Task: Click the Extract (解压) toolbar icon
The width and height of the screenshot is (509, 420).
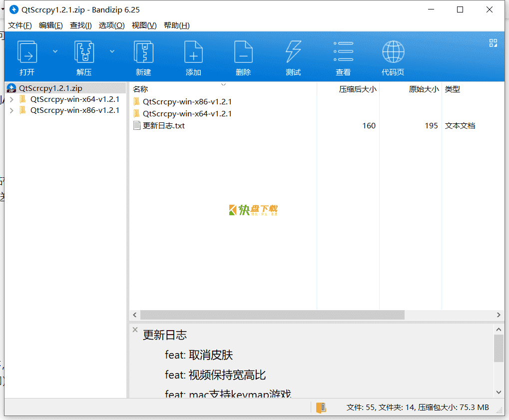Action: pyautogui.click(x=84, y=52)
